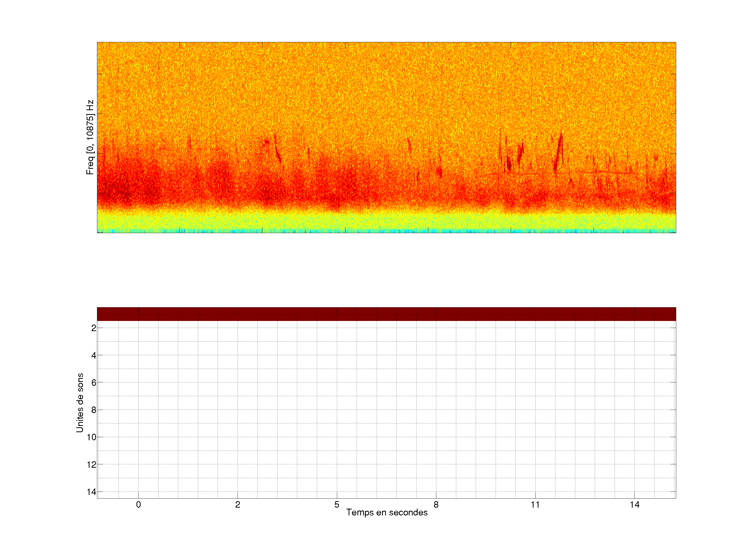Click x-axis tick label 0
Image resolution: width=747 pixels, height=560 pixels.
pos(139,505)
